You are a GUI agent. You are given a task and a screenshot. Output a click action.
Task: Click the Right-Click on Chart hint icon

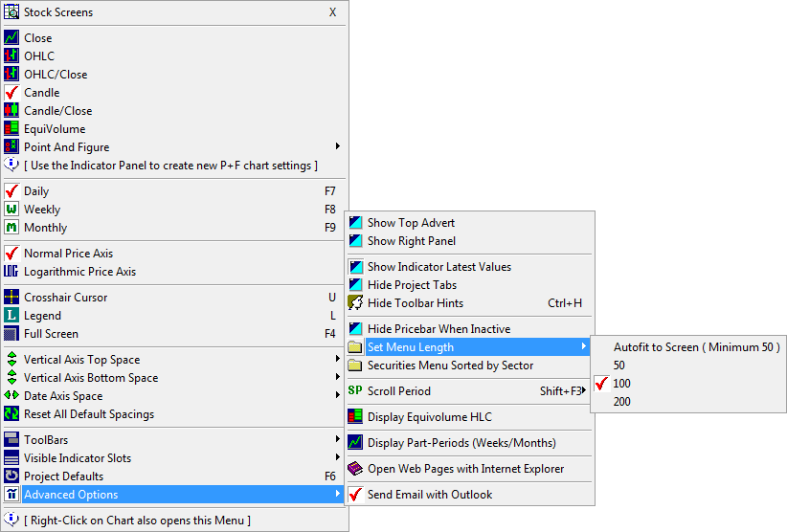click(11, 519)
